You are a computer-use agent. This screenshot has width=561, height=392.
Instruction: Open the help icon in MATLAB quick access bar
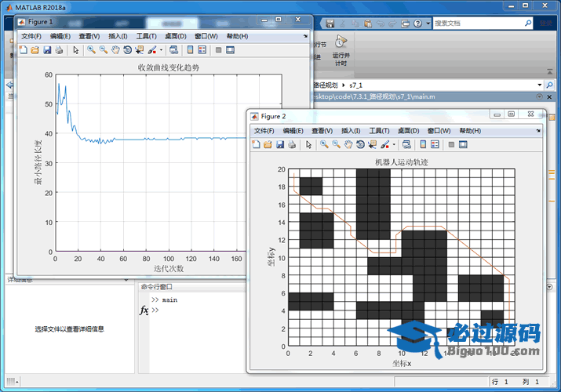[416, 24]
